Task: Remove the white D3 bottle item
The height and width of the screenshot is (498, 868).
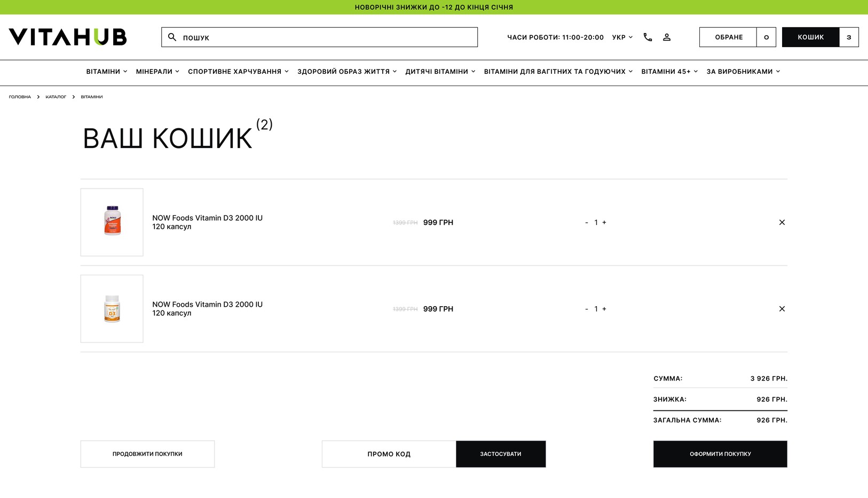Action: pyautogui.click(x=782, y=309)
